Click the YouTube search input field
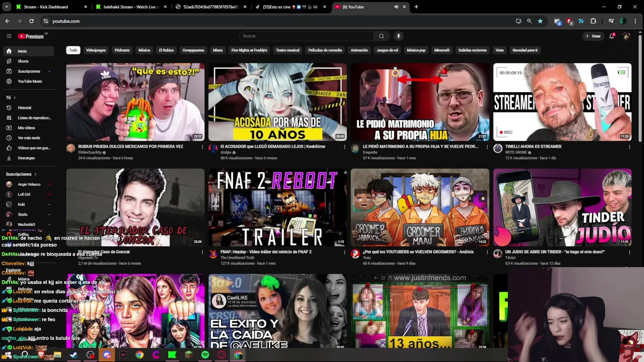The image size is (644, 362). point(305,36)
